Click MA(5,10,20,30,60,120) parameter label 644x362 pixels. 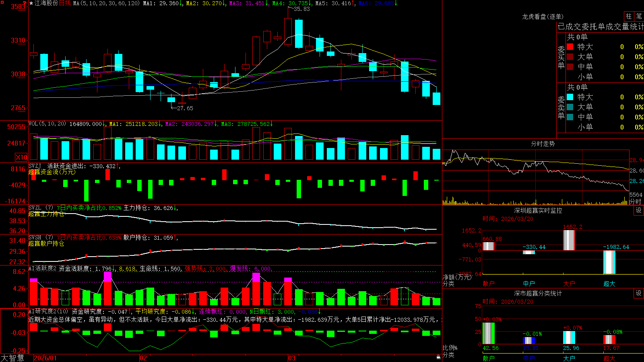point(106,3)
